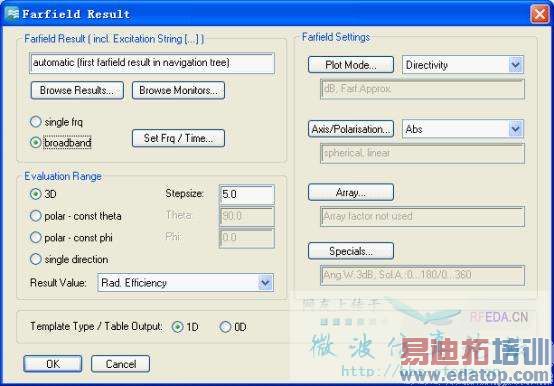The height and width of the screenshot is (386, 554).
Task: Click the 'Result Value:' label
Action: pyautogui.click(x=58, y=283)
